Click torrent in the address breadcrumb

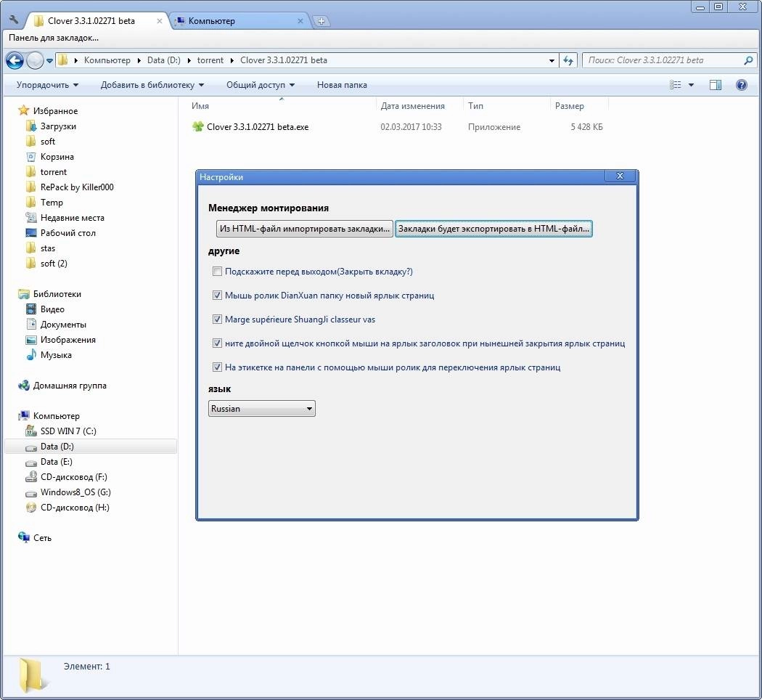pyautogui.click(x=210, y=60)
